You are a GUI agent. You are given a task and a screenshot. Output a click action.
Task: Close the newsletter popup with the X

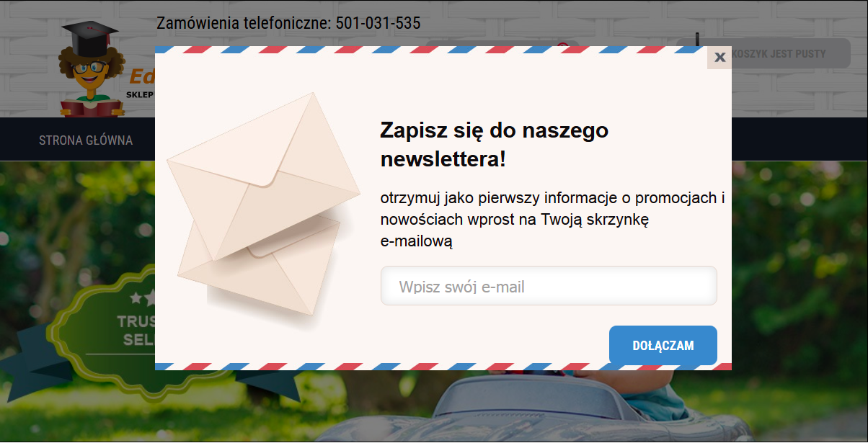click(x=719, y=58)
